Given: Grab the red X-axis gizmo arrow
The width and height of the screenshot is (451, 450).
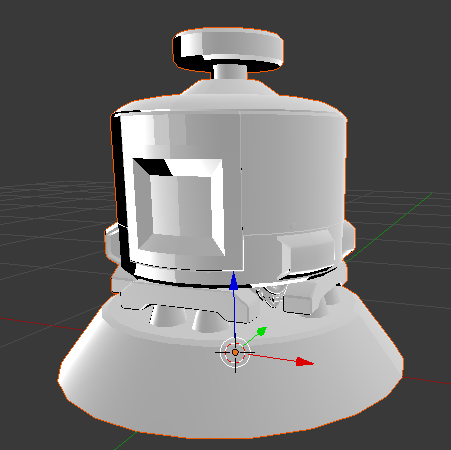Looking at the screenshot, I should point(305,362).
